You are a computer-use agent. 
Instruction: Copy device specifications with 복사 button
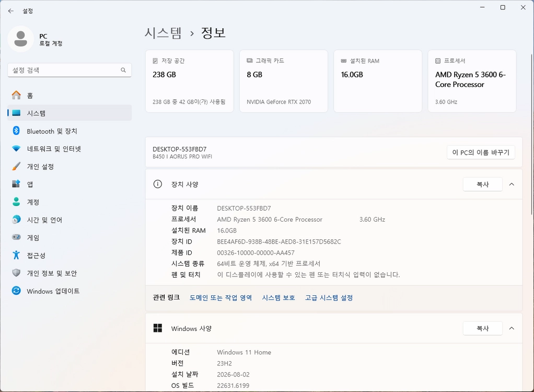(483, 185)
